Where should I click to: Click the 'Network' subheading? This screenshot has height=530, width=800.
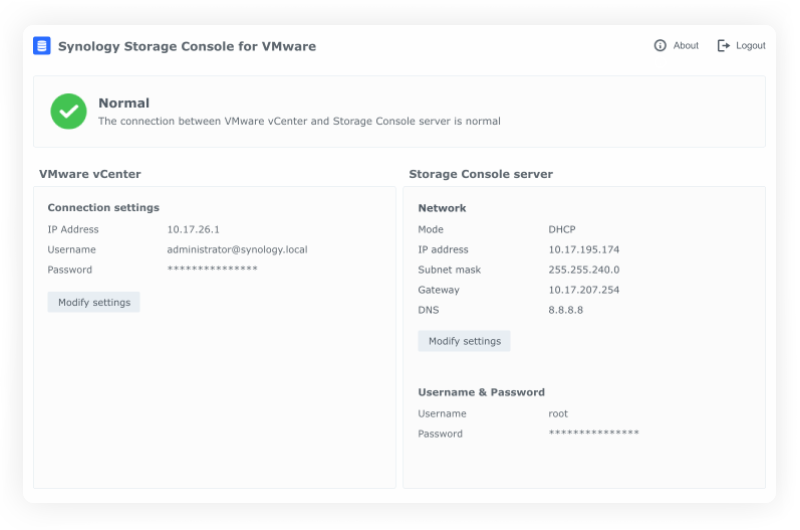(x=442, y=208)
